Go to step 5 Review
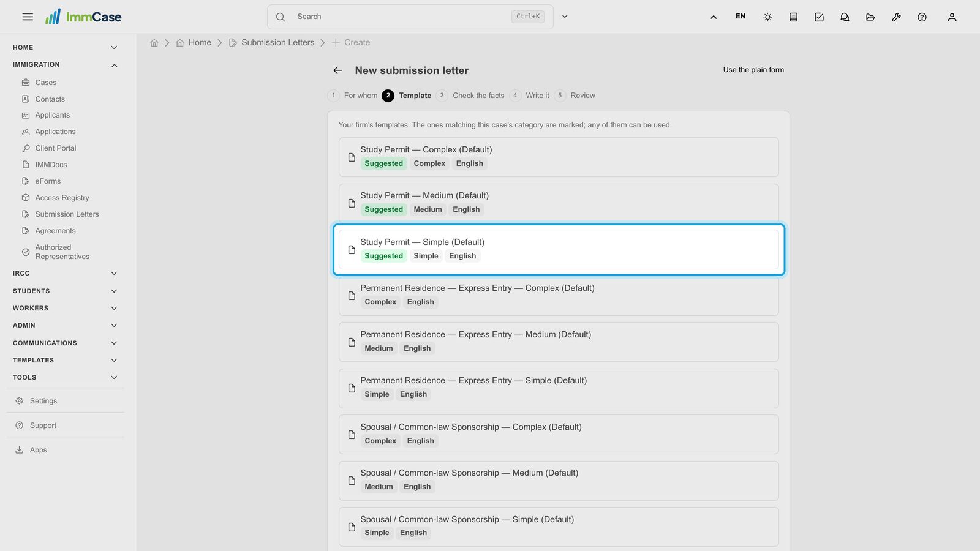 click(x=575, y=96)
